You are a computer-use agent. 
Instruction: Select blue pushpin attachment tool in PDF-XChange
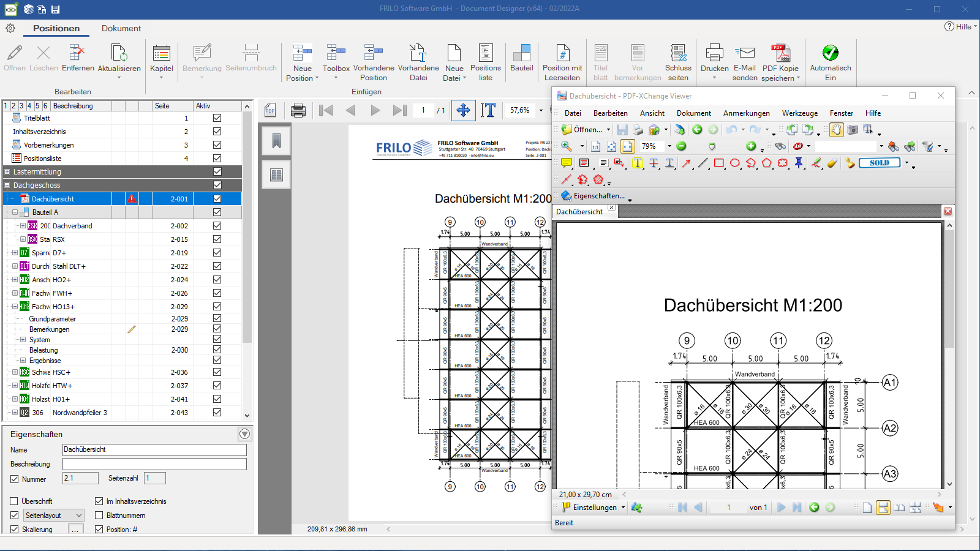(799, 163)
